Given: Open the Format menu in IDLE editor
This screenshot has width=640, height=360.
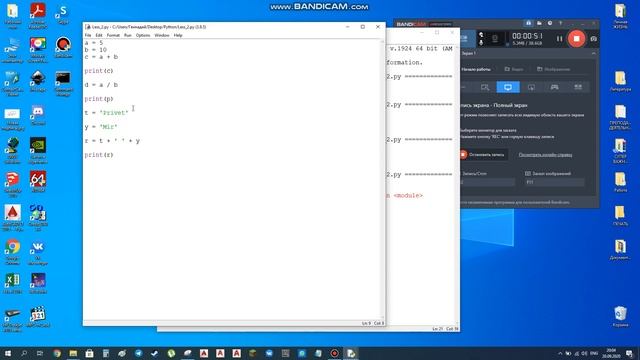Looking at the screenshot, I should pyautogui.click(x=113, y=36).
